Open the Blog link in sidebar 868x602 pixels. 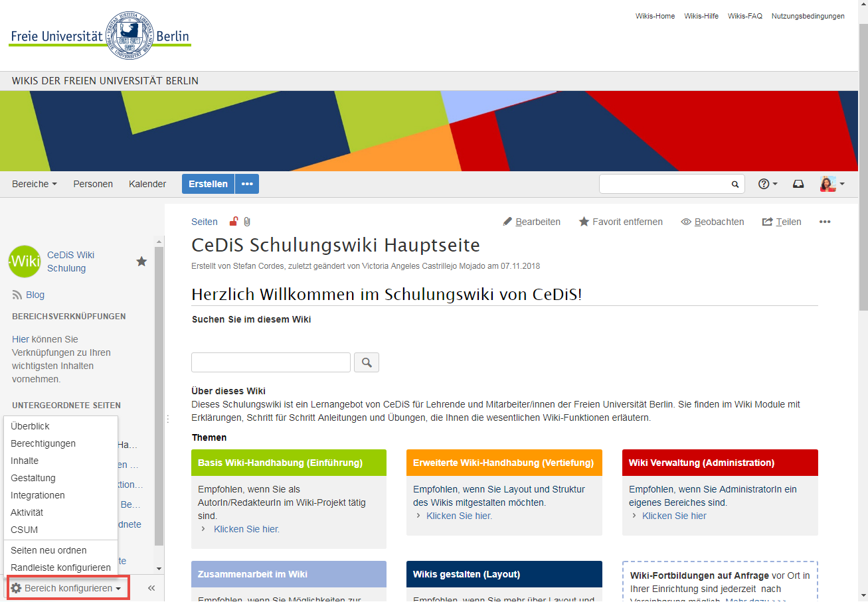click(35, 295)
